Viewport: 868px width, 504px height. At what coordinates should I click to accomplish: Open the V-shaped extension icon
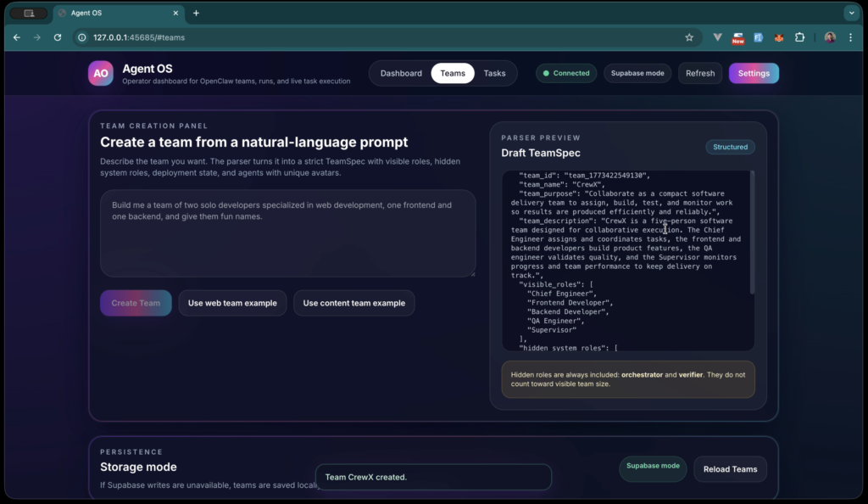(718, 37)
